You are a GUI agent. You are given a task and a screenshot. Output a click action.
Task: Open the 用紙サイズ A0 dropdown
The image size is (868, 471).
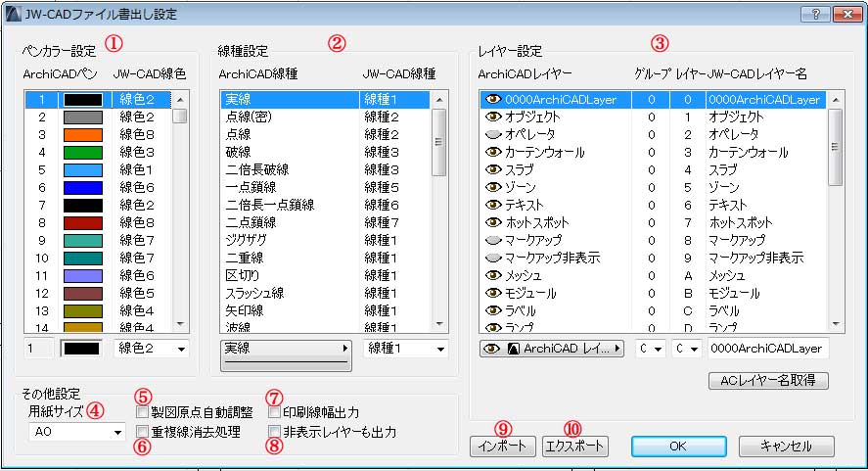click(x=77, y=432)
